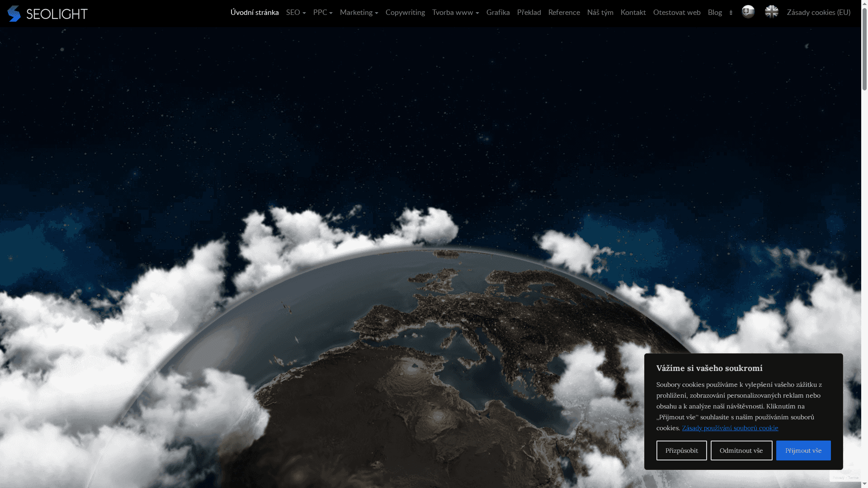Open the Otestovat web page
This screenshot has width=868, height=488.
point(676,13)
